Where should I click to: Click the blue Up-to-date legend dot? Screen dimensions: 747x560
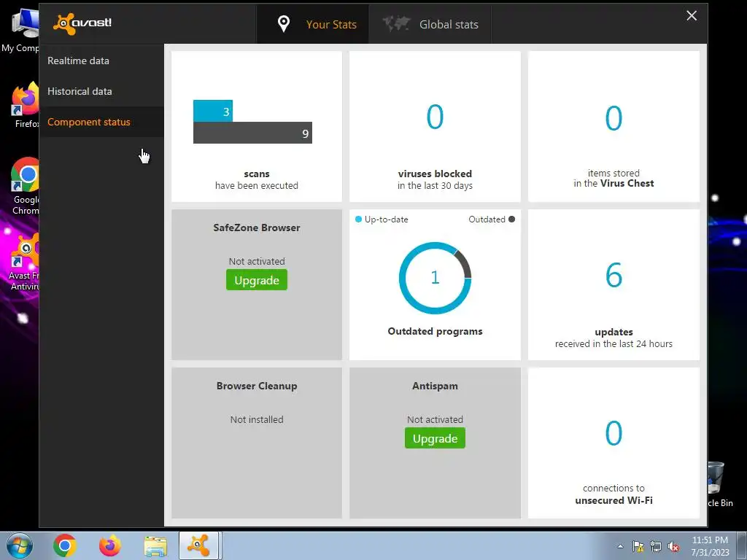[x=359, y=219]
